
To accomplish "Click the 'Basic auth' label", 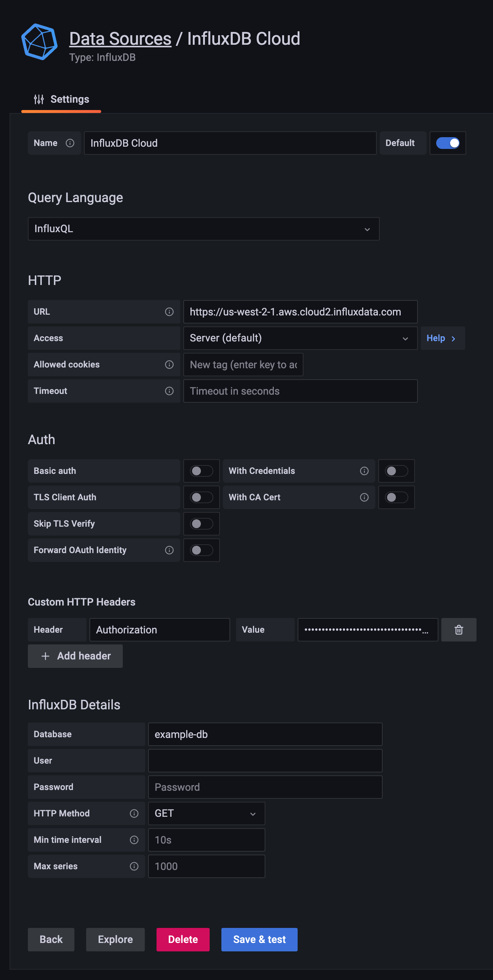I will point(55,471).
